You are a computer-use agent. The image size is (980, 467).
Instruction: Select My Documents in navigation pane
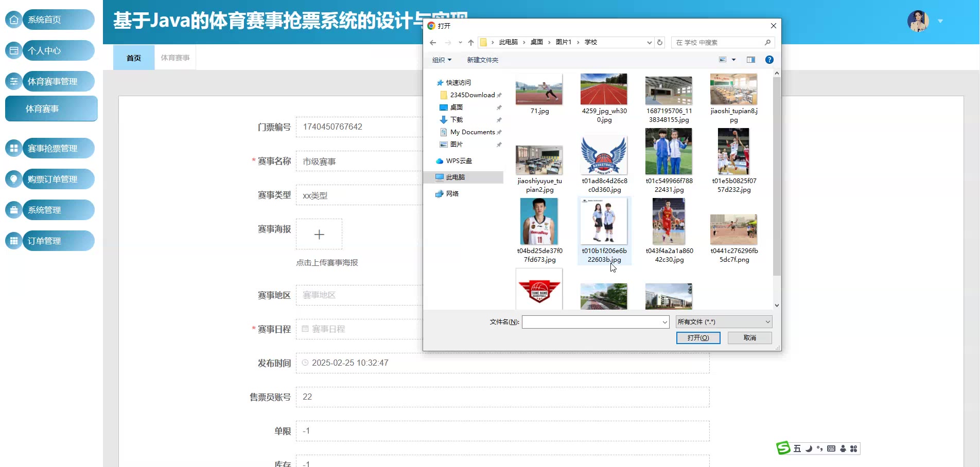click(x=472, y=132)
